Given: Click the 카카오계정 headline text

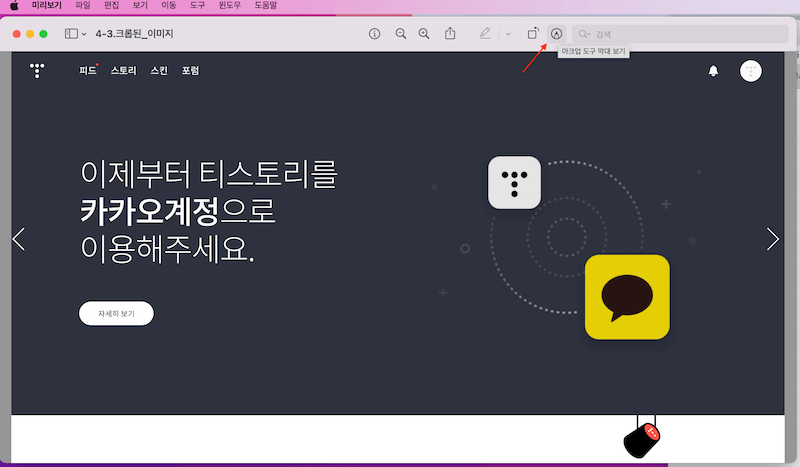Looking at the screenshot, I should click(x=149, y=211).
